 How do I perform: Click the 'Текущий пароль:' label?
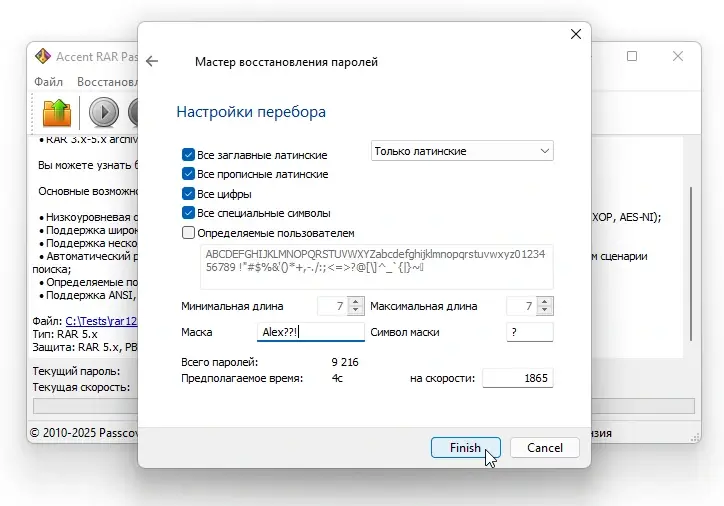[x=76, y=371]
